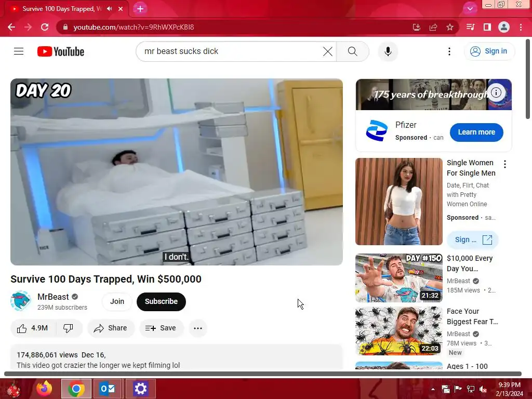This screenshot has width=532, height=399.
Task: Click the install app icon in address bar
Action: (416, 27)
